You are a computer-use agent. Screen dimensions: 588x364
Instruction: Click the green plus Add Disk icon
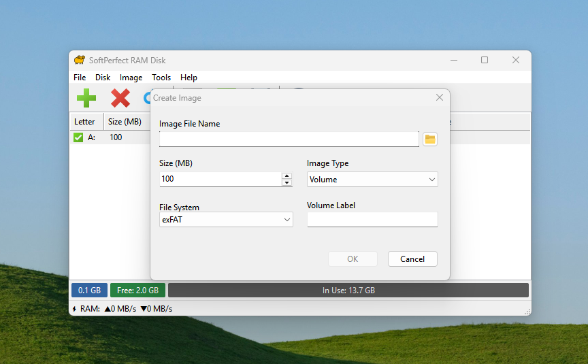click(x=86, y=99)
